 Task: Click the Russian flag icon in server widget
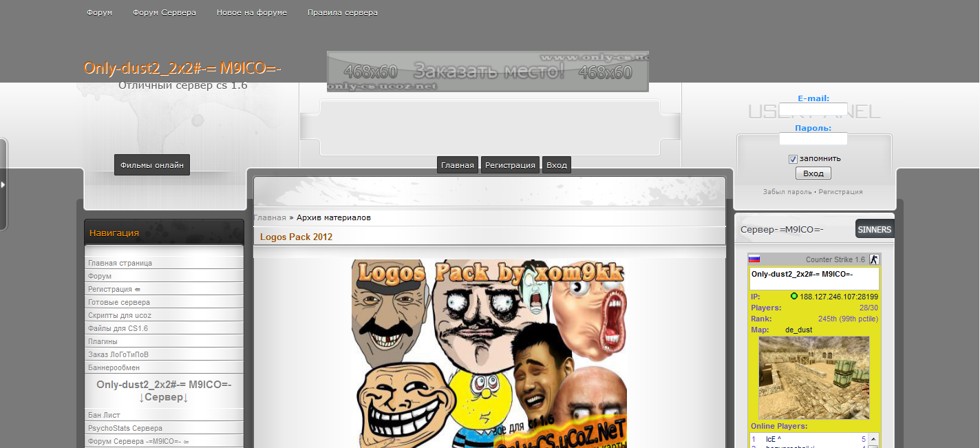(754, 259)
